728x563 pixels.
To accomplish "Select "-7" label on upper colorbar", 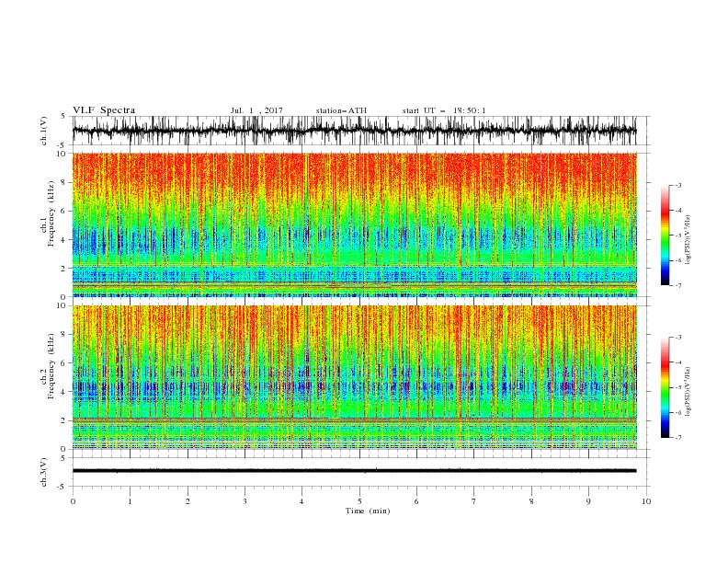I will click(x=678, y=285).
